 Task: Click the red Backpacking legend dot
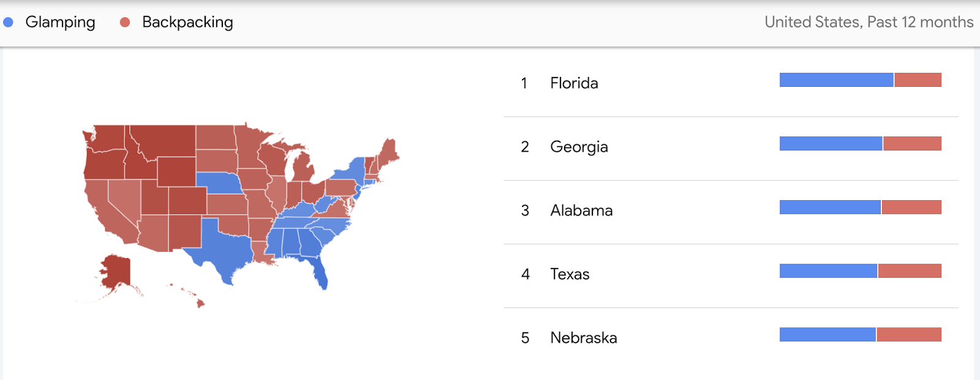pos(125,22)
